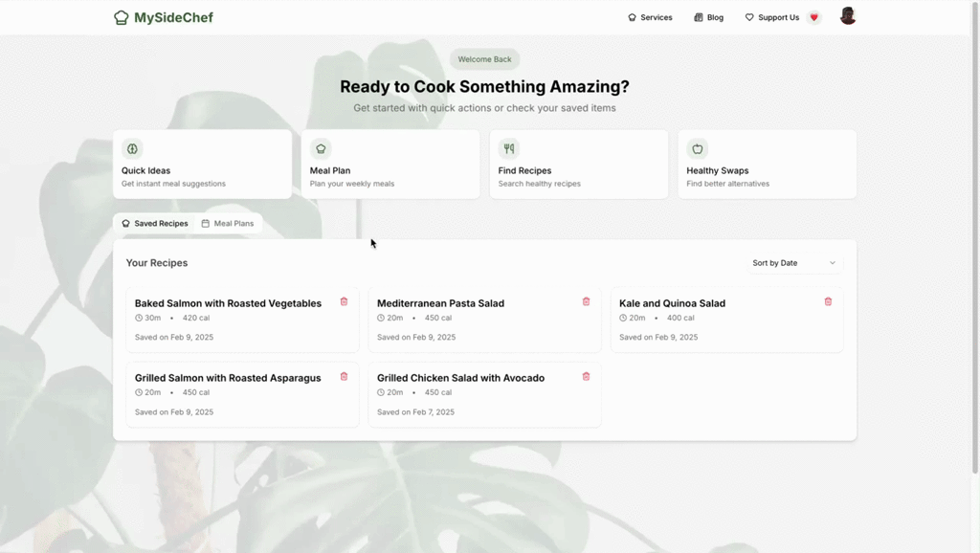980x553 pixels.
Task: Click the '400 cal' value
Action: pyautogui.click(x=680, y=318)
